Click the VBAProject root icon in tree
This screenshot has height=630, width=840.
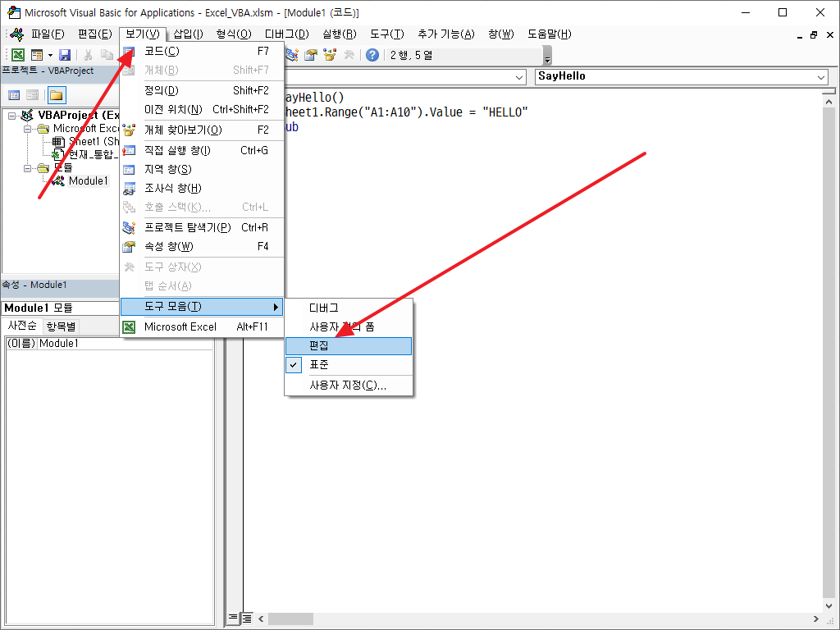coord(27,115)
